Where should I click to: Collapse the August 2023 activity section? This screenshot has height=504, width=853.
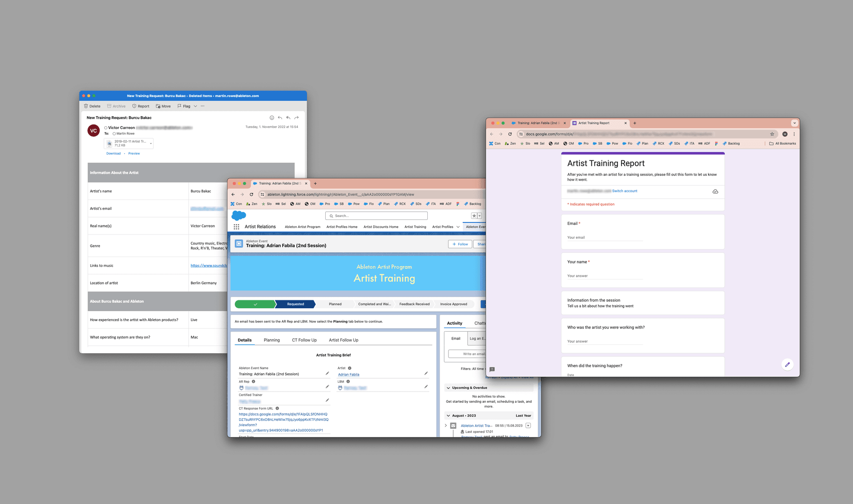pos(449,416)
